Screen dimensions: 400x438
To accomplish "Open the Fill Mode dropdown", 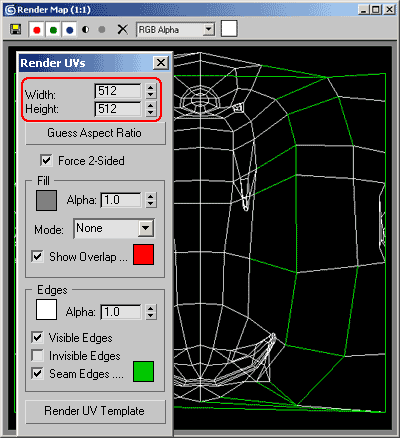I will click(x=114, y=228).
